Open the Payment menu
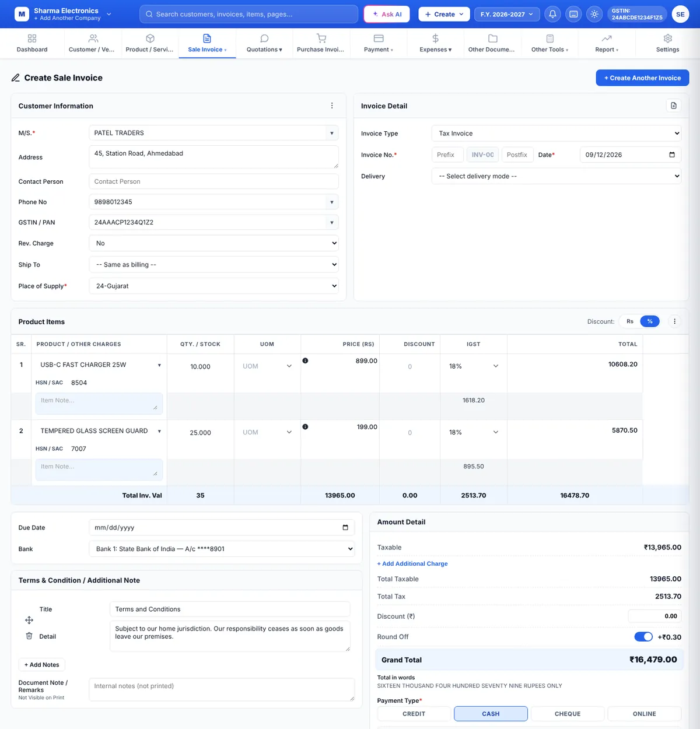The image size is (700, 729). (x=378, y=43)
